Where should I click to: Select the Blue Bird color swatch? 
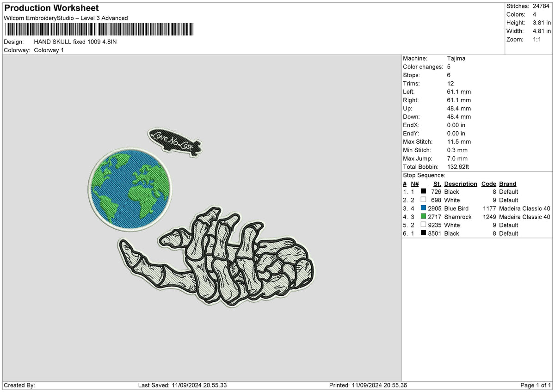pos(423,208)
